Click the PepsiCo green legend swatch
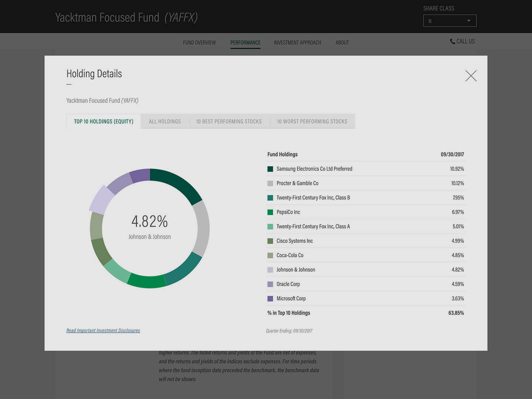Screen dimensions: 532x399 (270, 212)
